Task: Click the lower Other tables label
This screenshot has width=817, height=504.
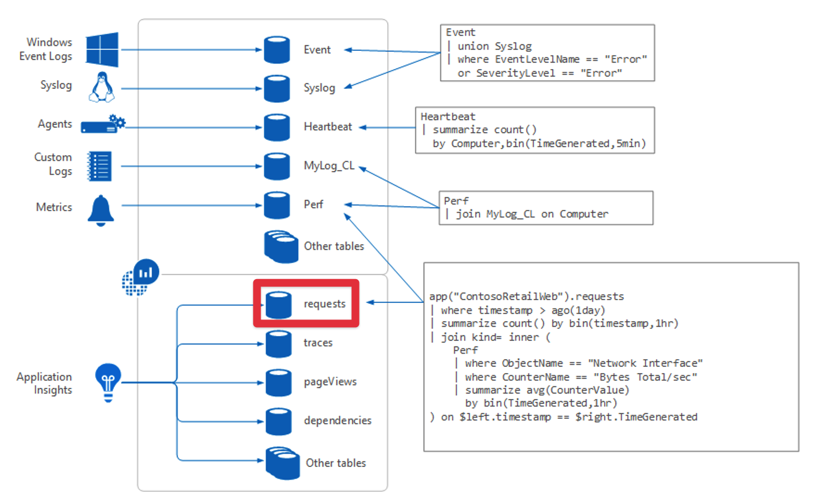Action: (x=336, y=463)
